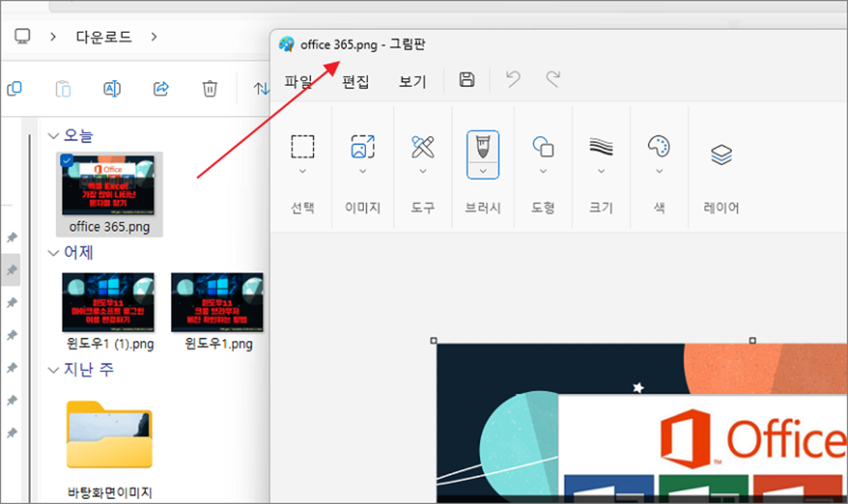Click the office 365.png file name label

(x=110, y=226)
